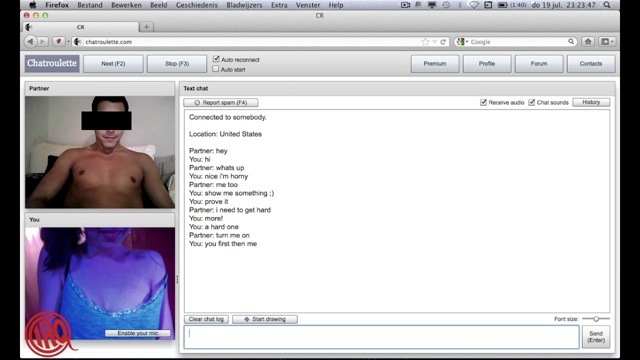
Task: Click the Next (F2) button
Action: (113, 64)
